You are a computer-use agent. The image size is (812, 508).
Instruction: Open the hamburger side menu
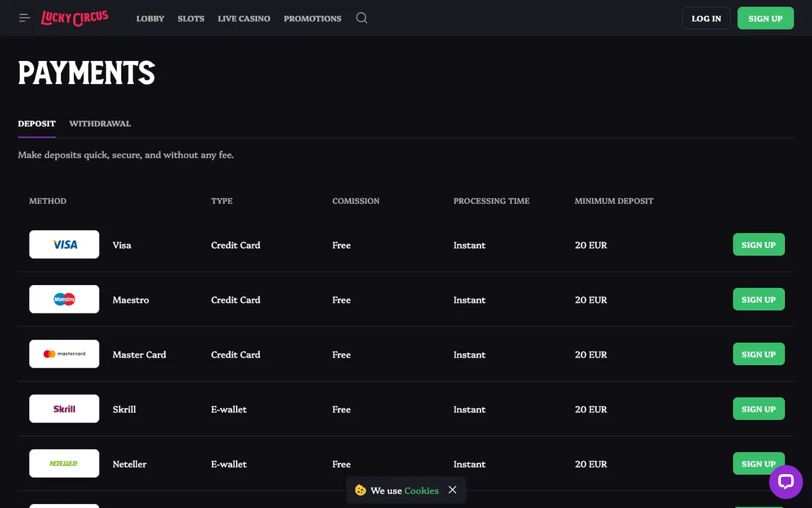(25, 18)
